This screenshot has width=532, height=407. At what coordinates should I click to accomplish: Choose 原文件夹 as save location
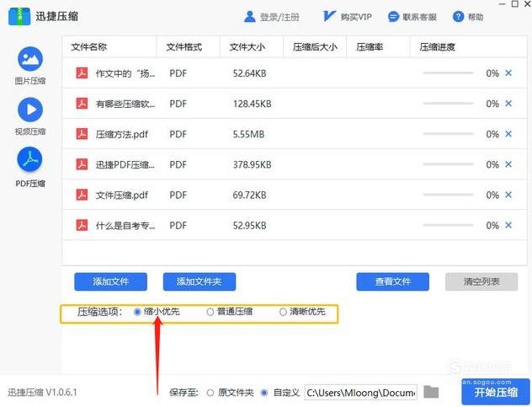[x=210, y=393]
